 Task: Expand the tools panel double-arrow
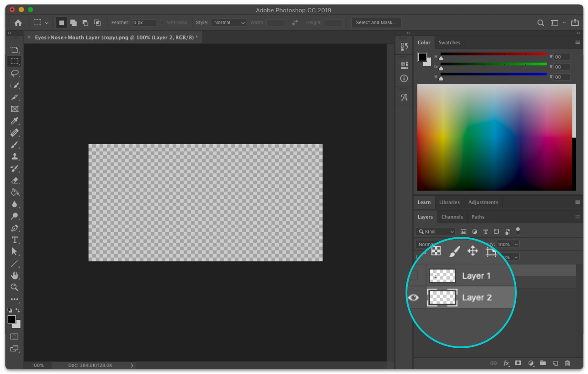[10, 33]
